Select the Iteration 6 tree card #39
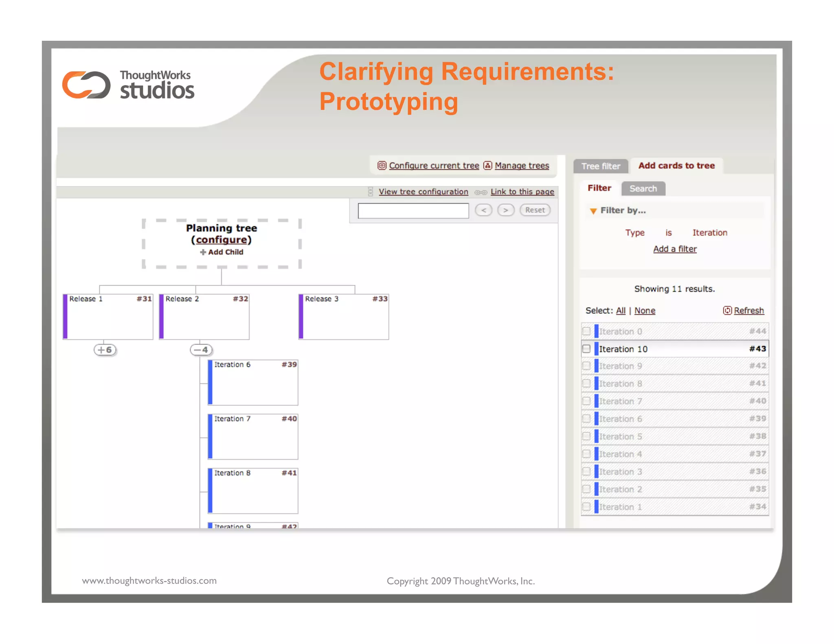The width and height of the screenshot is (834, 644). click(253, 382)
